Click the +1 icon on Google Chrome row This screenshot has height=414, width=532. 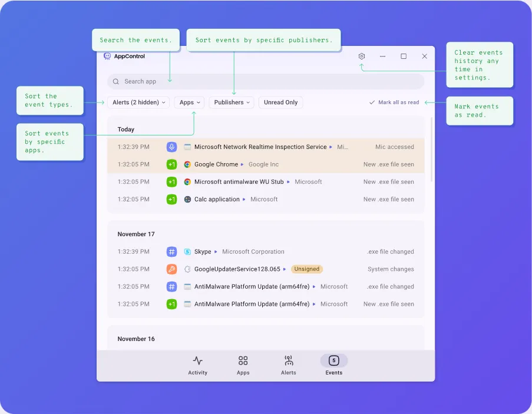(x=171, y=164)
